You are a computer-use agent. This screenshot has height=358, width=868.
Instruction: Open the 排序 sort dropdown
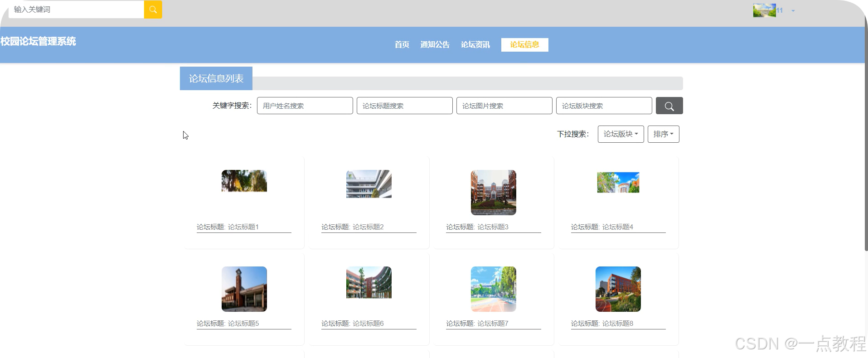[663, 134]
